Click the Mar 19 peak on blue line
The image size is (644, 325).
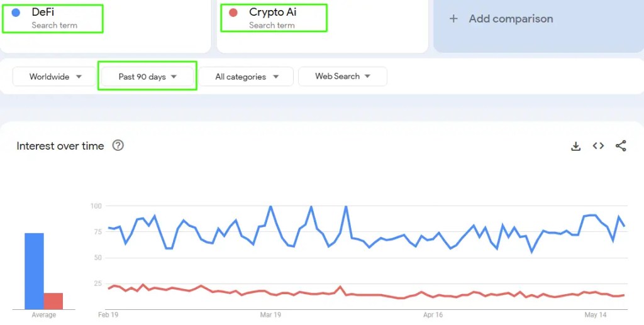[270, 206]
